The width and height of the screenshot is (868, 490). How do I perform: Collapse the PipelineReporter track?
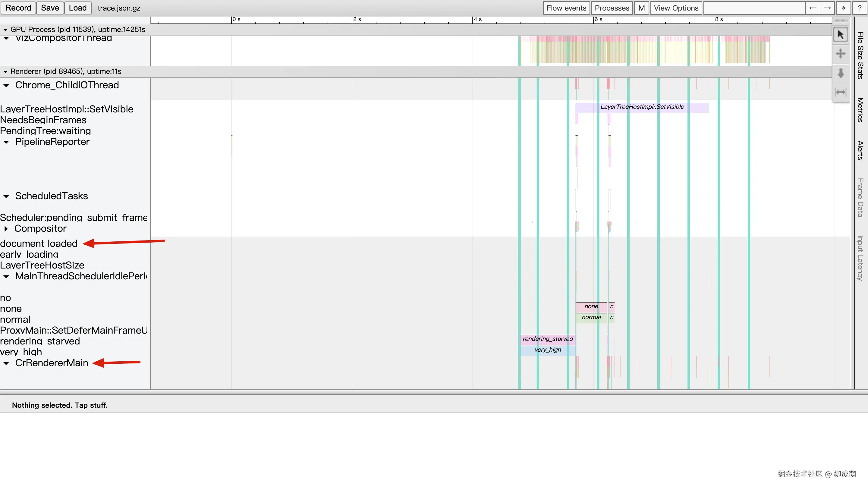(x=6, y=142)
